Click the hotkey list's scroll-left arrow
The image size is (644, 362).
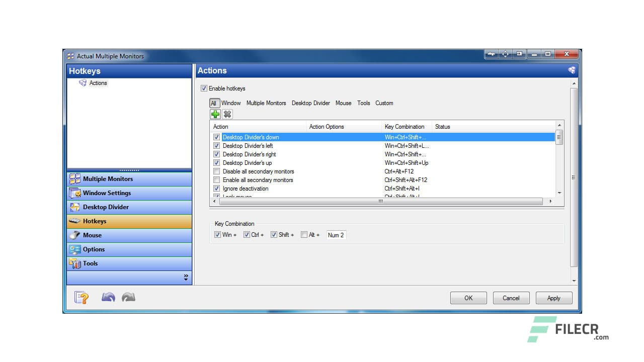click(x=214, y=201)
